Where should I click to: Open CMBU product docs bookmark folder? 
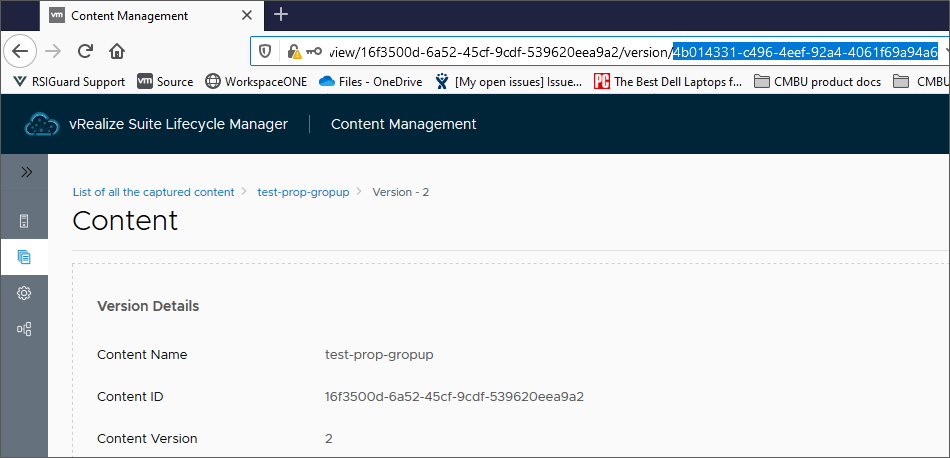[817, 82]
